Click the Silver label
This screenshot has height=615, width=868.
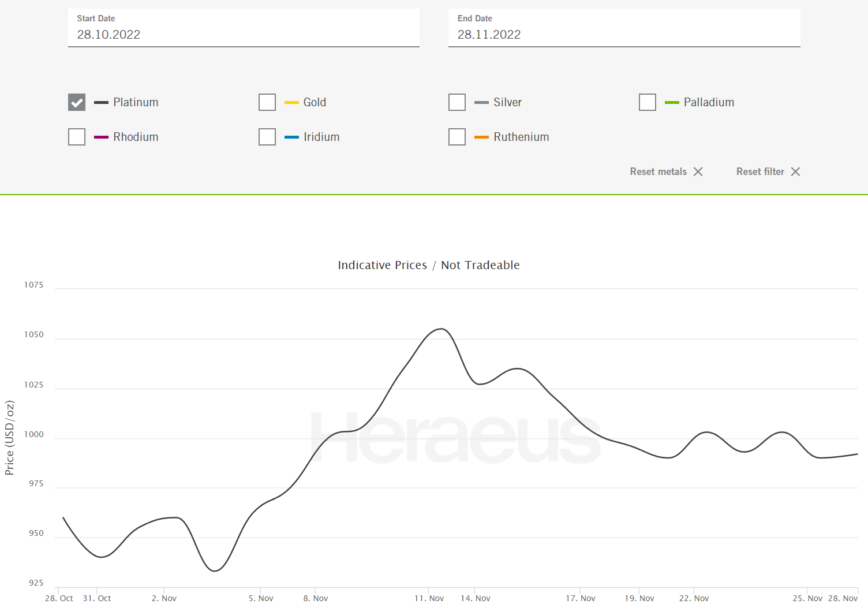(x=507, y=102)
